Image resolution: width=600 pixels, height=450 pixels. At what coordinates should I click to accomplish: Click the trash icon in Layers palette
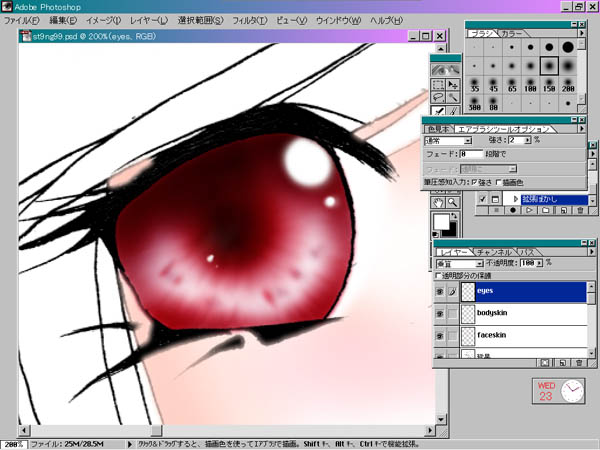coord(579,363)
